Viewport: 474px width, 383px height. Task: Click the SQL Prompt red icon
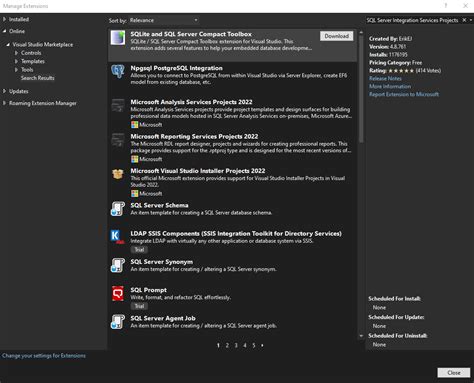pyautogui.click(x=118, y=294)
